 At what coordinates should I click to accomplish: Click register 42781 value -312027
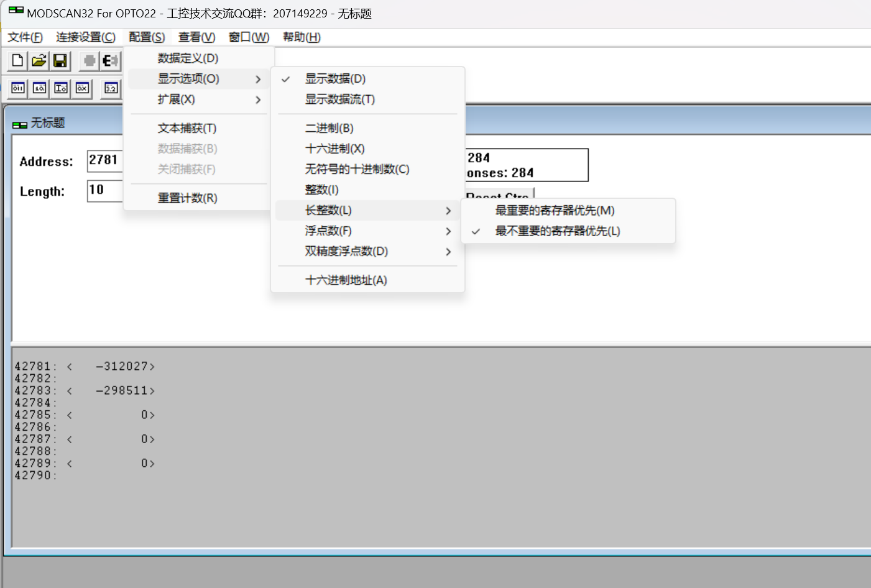click(125, 367)
